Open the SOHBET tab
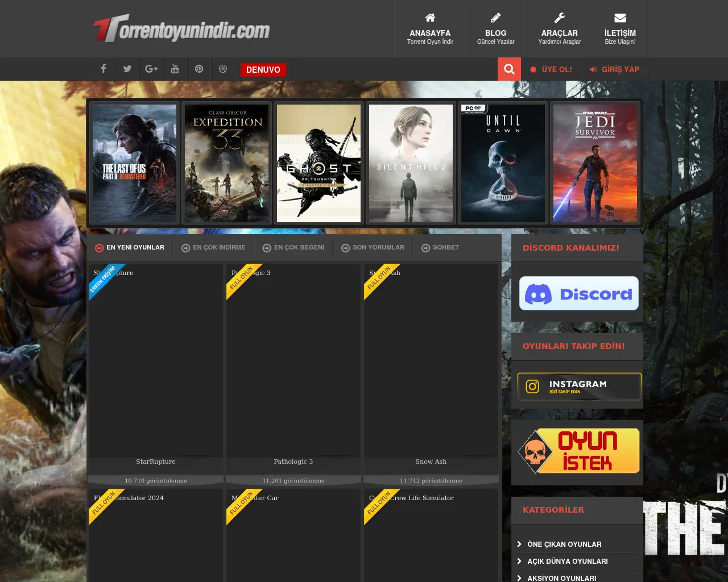 [x=440, y=247]
